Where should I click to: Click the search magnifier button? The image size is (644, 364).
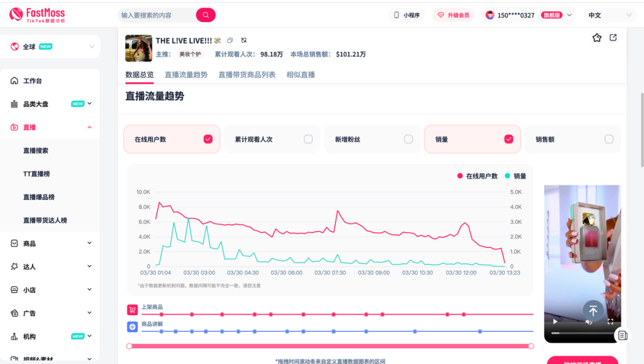coord(205,14)
